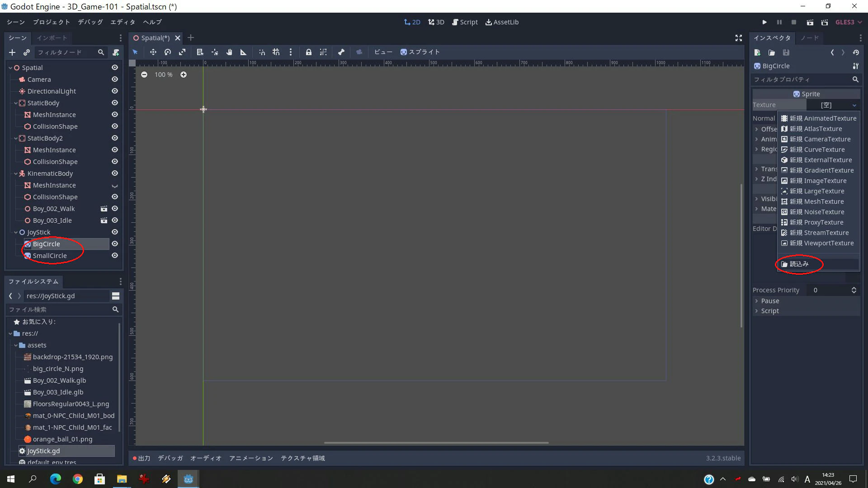
Task: Click the Process Priority stepper arrows
Action: point(854,290)
